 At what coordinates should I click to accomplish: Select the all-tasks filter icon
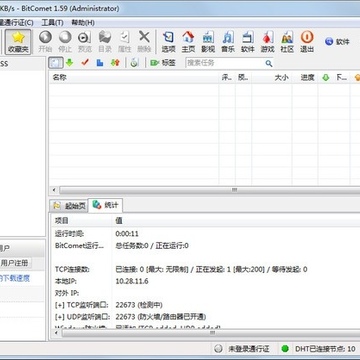pos(56,63)
